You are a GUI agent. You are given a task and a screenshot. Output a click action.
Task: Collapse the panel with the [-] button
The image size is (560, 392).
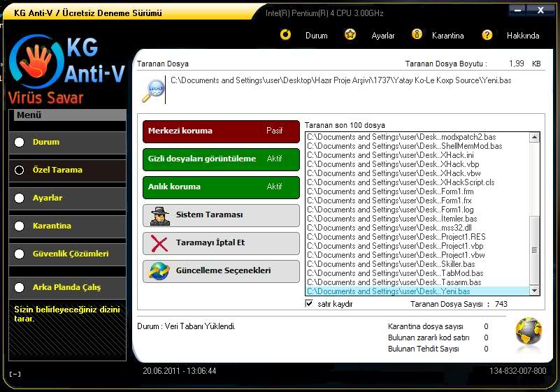point(15,374)
